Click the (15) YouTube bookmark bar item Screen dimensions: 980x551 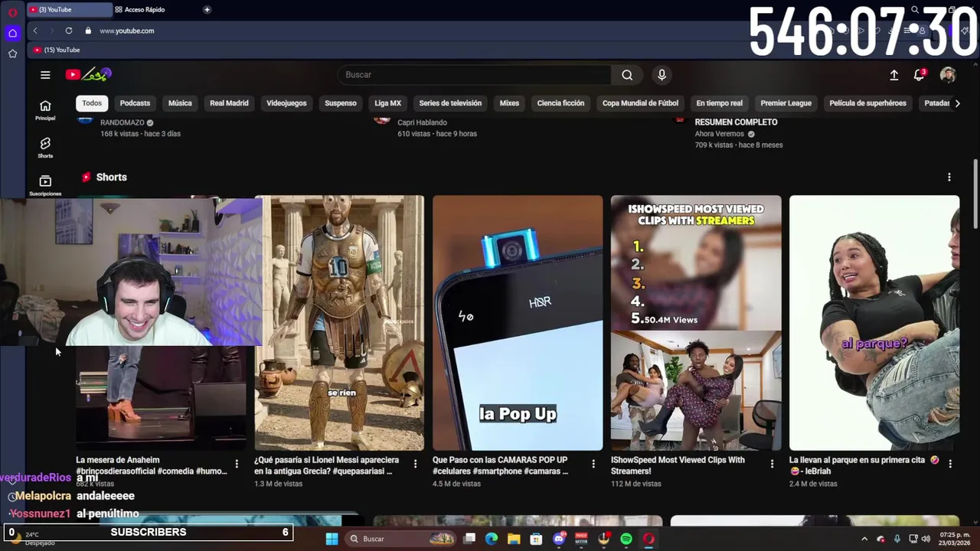(x=57, y=50)
